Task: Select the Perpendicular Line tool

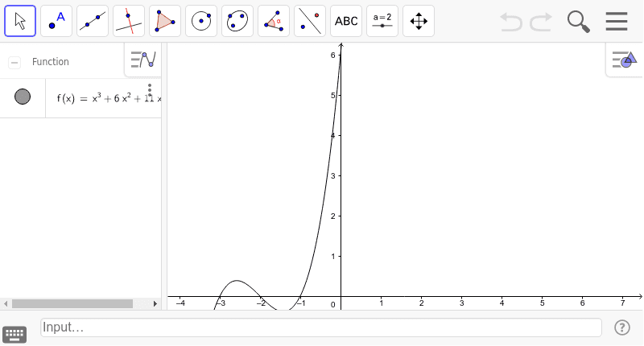Action: [129, 21]
